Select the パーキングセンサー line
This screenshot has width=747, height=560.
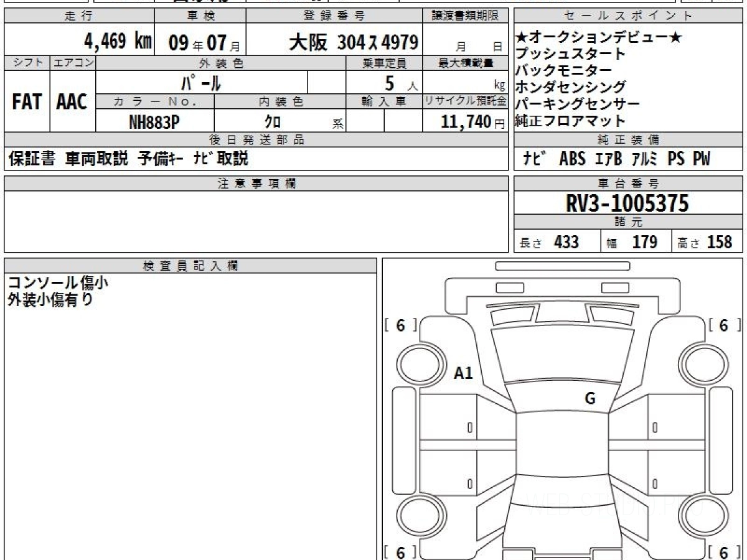pos(577,104)
